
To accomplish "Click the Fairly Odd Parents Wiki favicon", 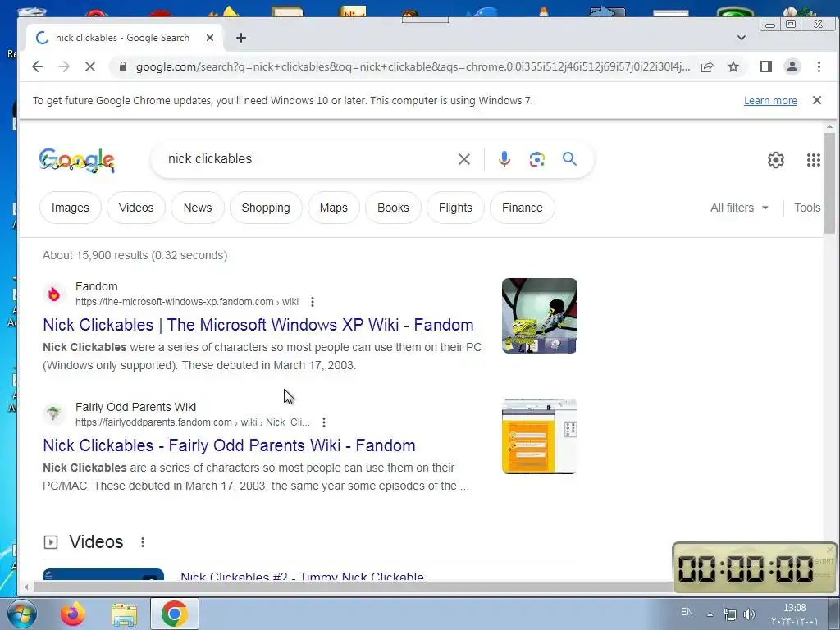I will [x=53, y=414].
